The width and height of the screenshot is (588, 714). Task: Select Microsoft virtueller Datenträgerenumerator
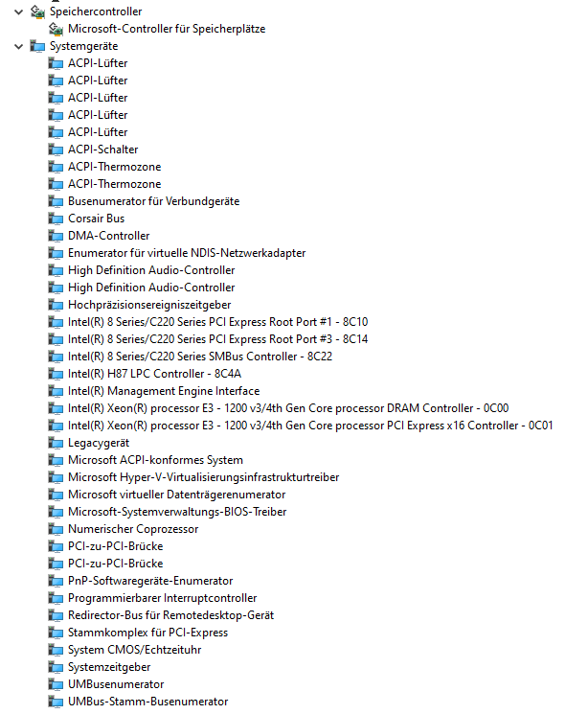point(176,495)
